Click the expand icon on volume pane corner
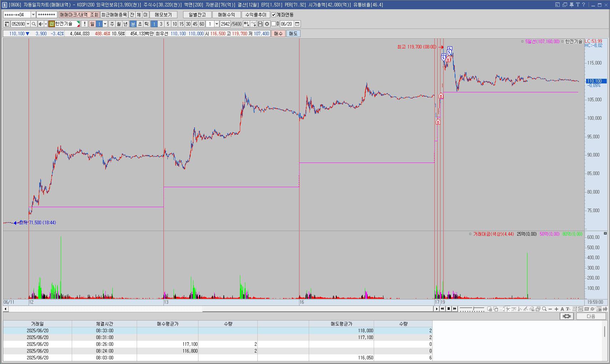This screenshot has height=364, width=610. pyautogui.click(x=605, y=233)
